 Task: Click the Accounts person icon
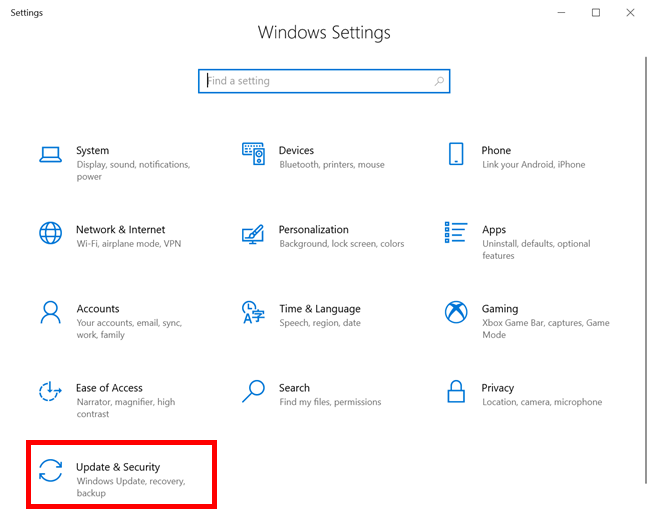[x=50, y=312]
